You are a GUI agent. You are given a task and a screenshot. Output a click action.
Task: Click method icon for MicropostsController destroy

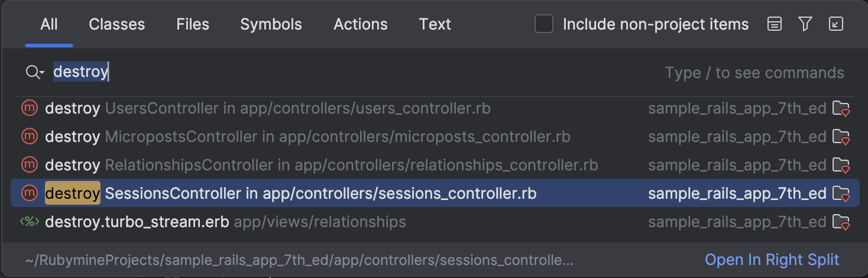point(29,137)
